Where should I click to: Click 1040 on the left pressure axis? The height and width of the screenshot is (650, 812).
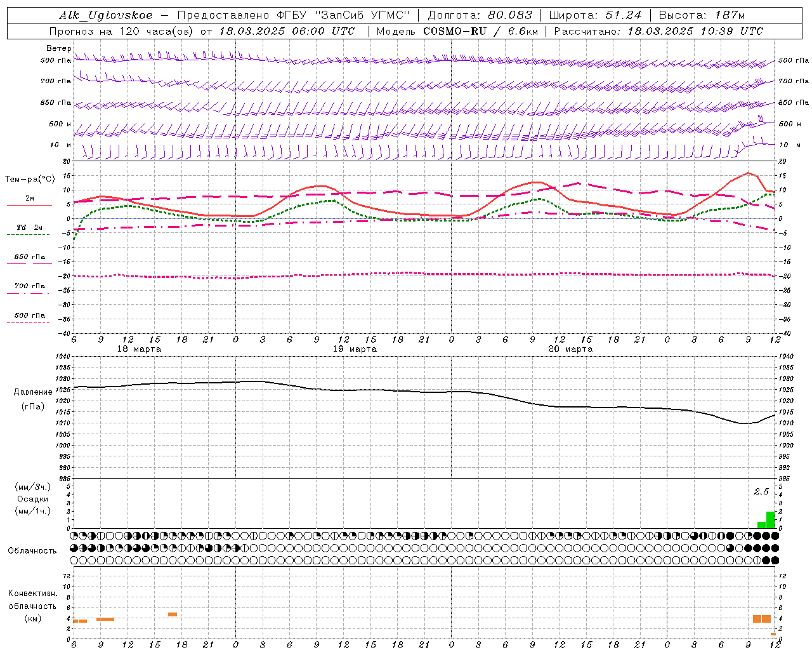pos(63,357)
